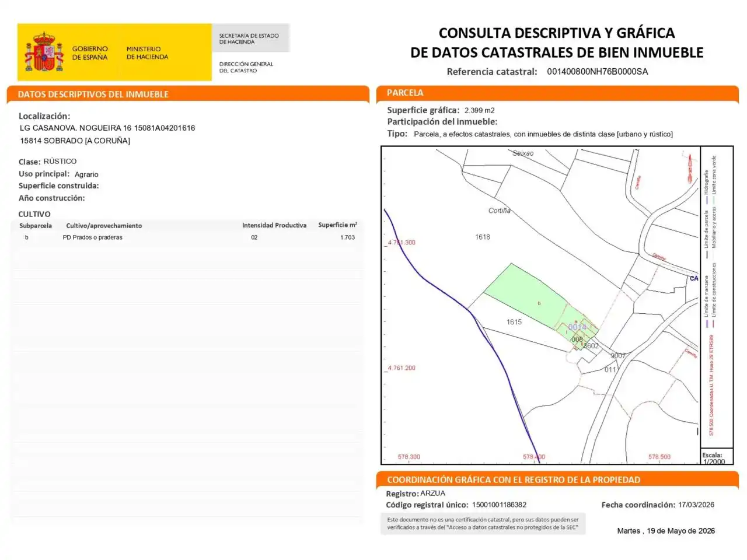Click the 'Subparcela' column header
The height and width of the screenshot is (560, 747).
(x=36, y=226)
